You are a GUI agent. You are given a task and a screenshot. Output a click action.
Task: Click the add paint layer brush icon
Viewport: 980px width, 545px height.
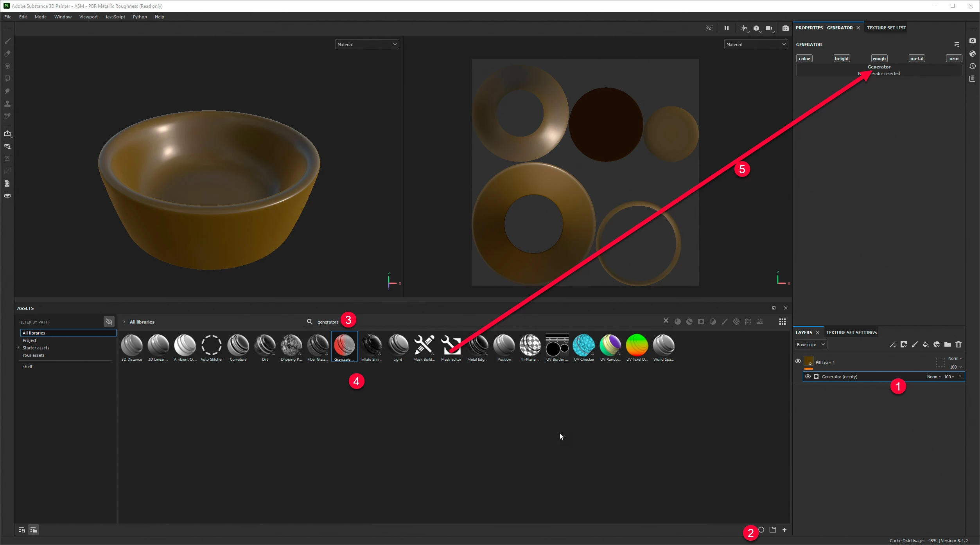tap(914, 345)
